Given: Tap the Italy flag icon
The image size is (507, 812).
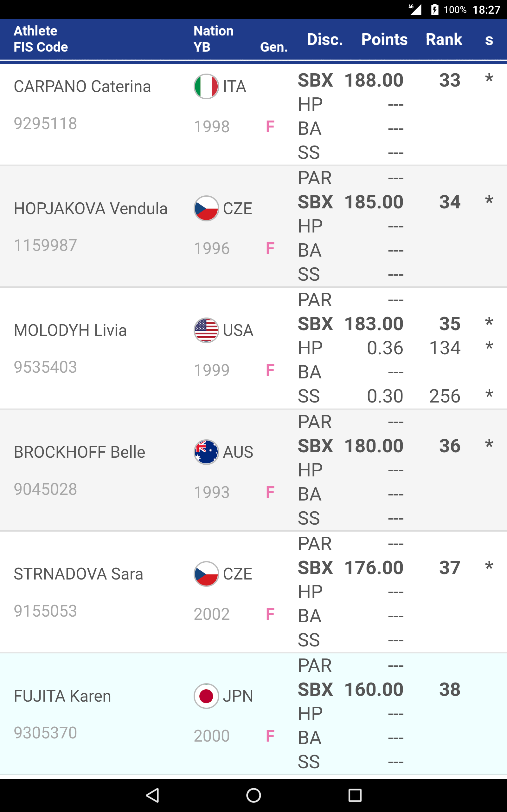Looking at the screenshot, I should point(206,87).
